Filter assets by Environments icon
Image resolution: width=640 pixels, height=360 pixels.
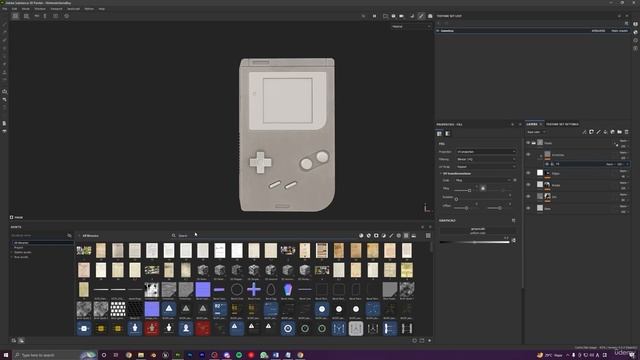[x=413, y=236]
